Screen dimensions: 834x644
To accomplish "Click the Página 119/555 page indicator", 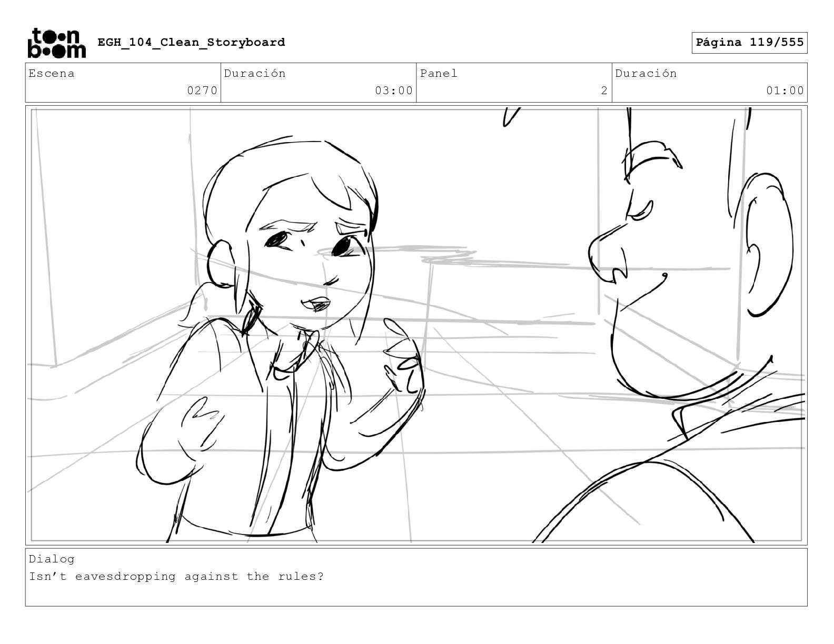I will coord(749,43).
